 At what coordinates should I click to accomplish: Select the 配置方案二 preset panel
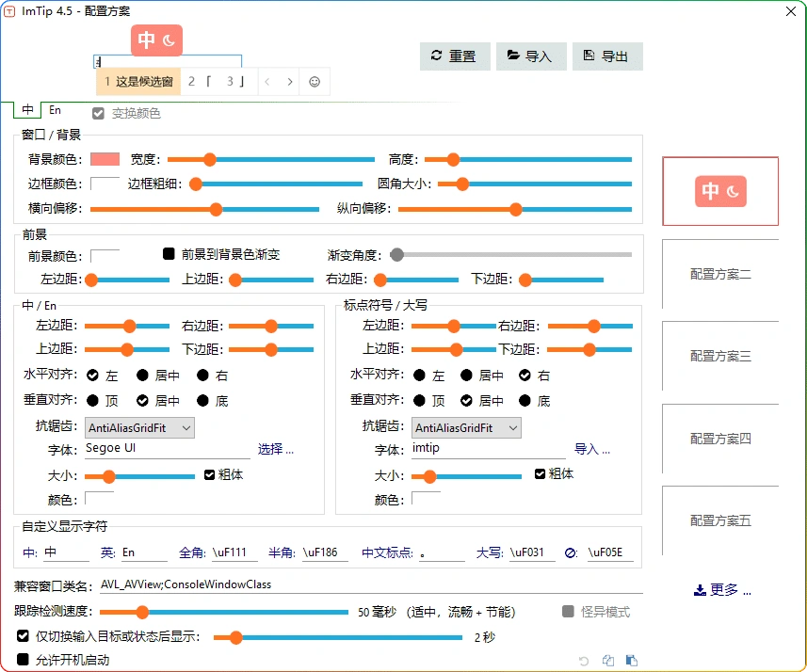(719, 274)
